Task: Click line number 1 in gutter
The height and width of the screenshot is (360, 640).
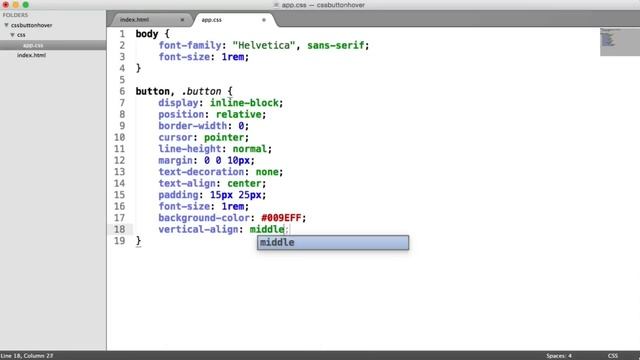Action: pos(122,34)
